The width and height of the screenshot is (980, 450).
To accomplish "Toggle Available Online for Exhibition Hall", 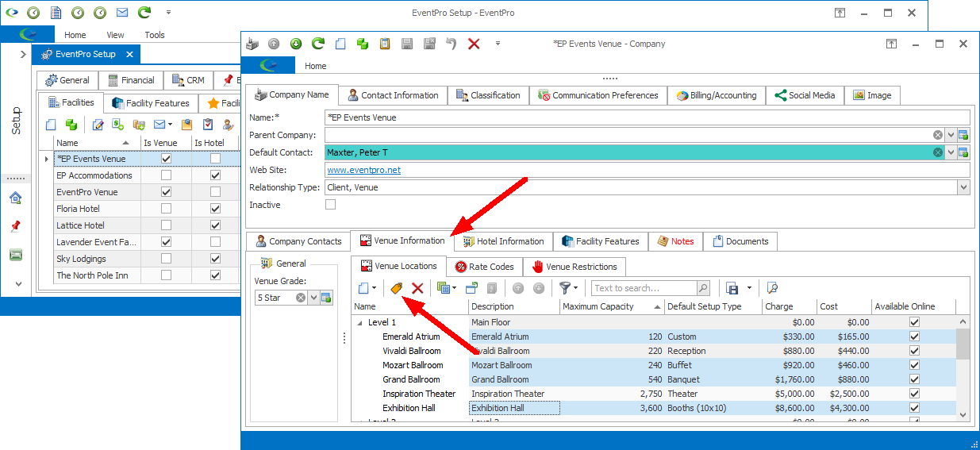I will 914,408.
